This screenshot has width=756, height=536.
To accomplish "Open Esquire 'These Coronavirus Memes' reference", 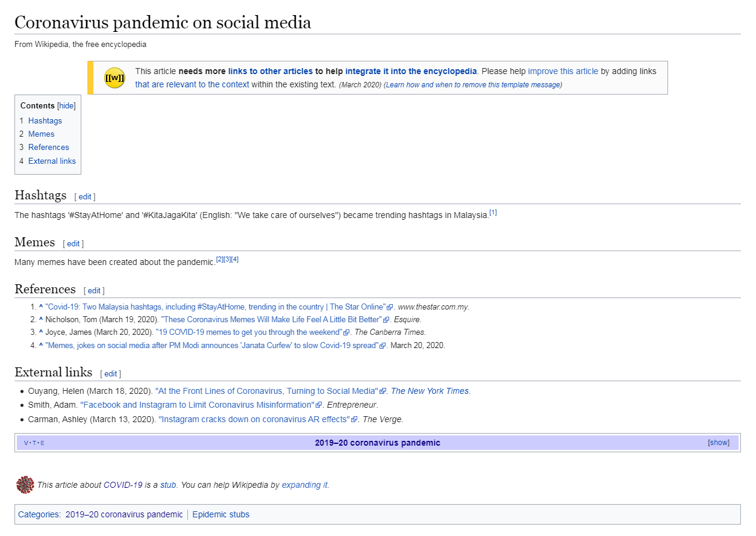I will click(271, 320).
